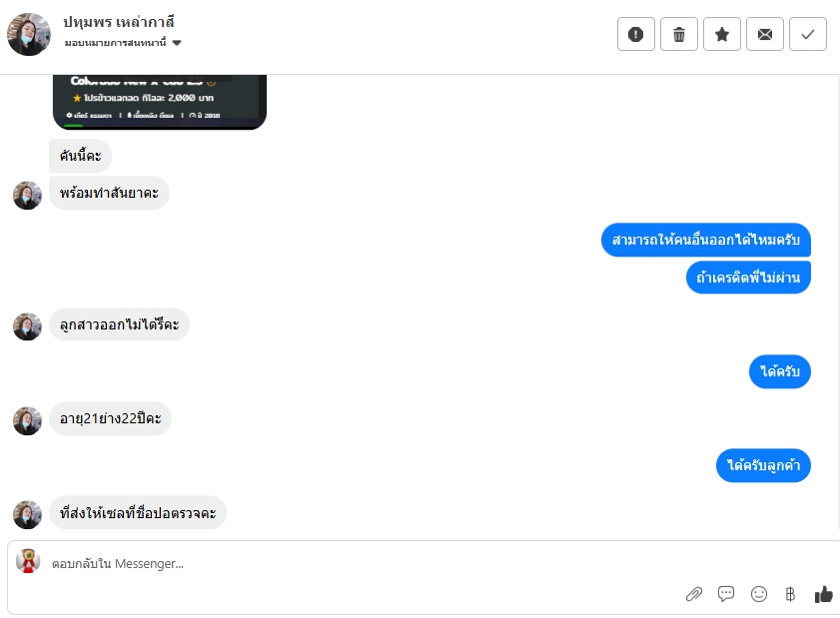Select sent message ถ้าเครดิตพี่ไม่ผ่าน

748,278
